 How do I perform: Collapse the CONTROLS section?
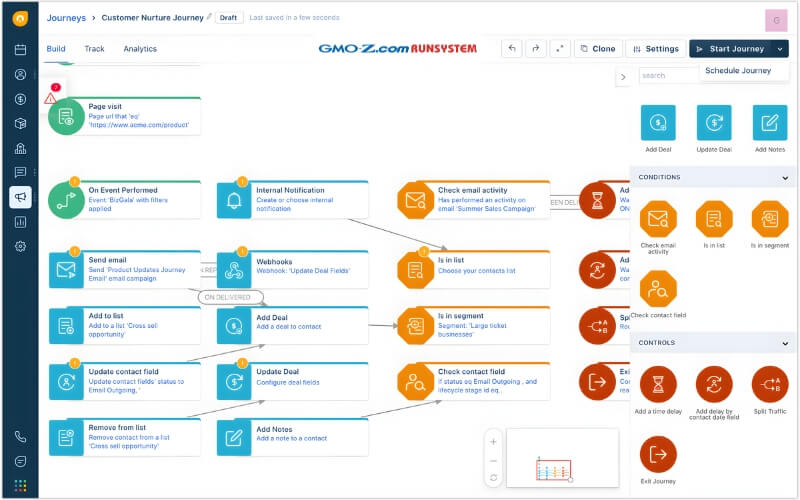pos(785,343)
